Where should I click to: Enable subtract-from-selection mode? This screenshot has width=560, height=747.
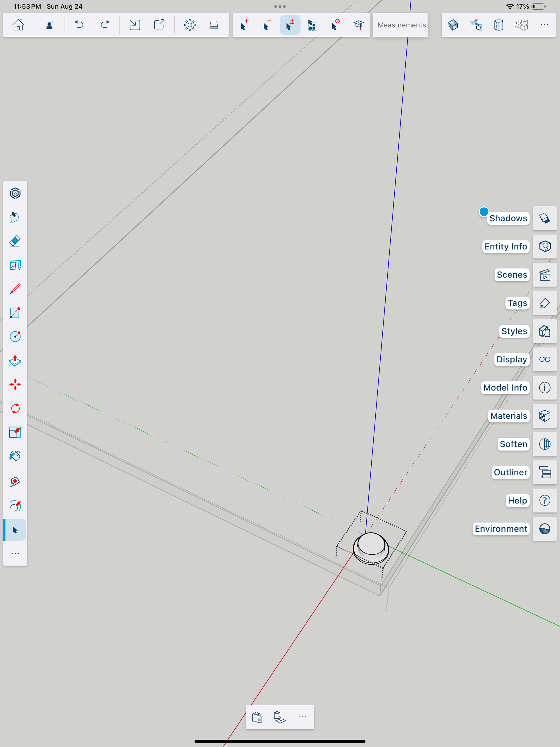pos(267,25)
